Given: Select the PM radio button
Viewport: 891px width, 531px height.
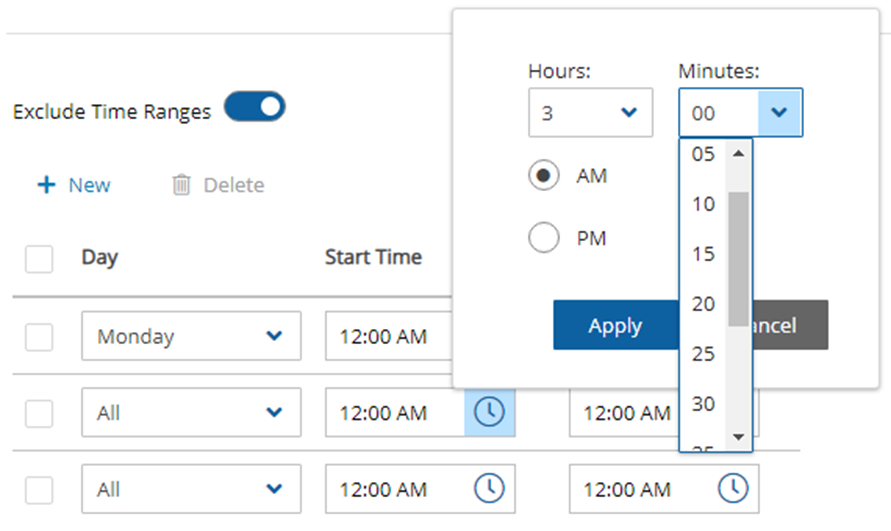Looking at the screenshot, I should [x=544, y=239].
